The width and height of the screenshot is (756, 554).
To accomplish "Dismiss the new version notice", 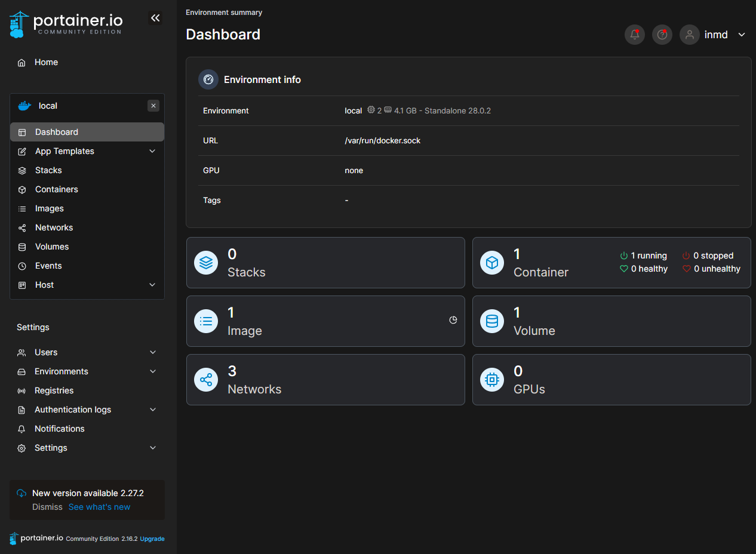I will tap(47, 507).
